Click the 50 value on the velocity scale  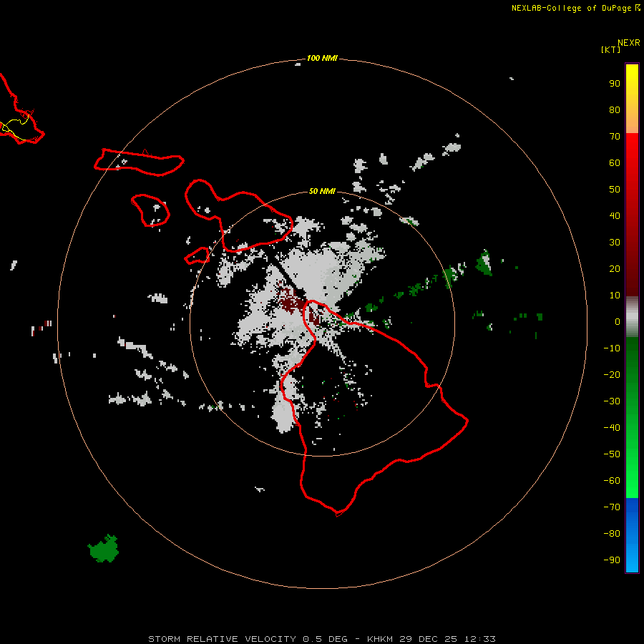pyautogui.click(x=615, y=190)
